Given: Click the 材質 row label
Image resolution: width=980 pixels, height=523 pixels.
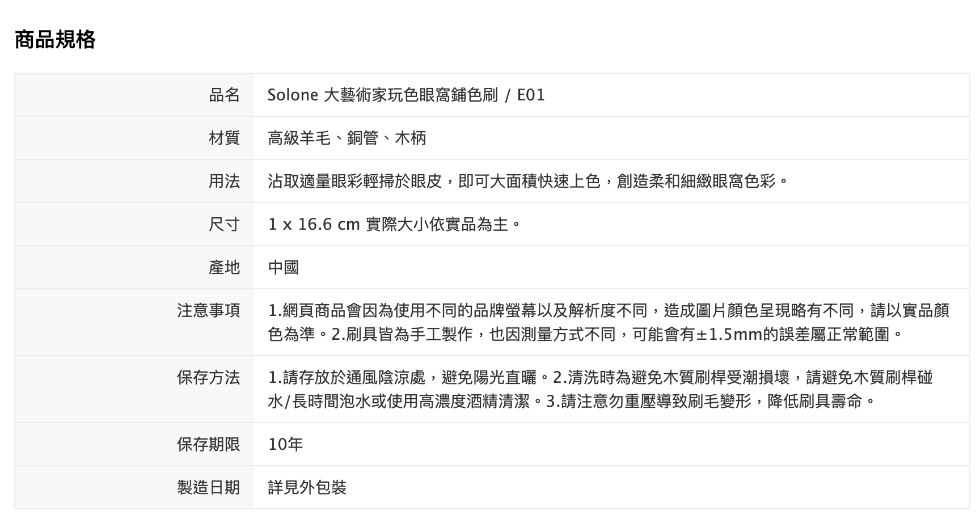Looking at the screenshot, I should tap(224, 138).
